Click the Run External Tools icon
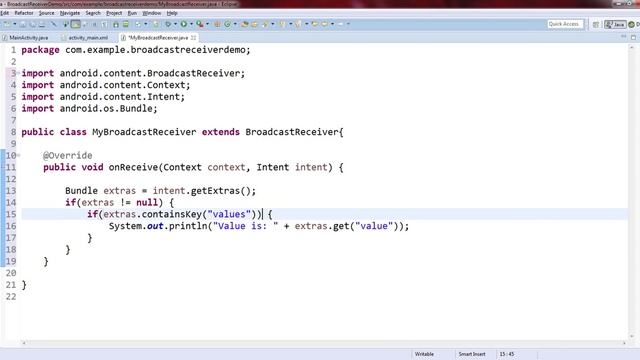Image resolution: width=640 pixels, height=360 pixels. click(x=200, y=24)
